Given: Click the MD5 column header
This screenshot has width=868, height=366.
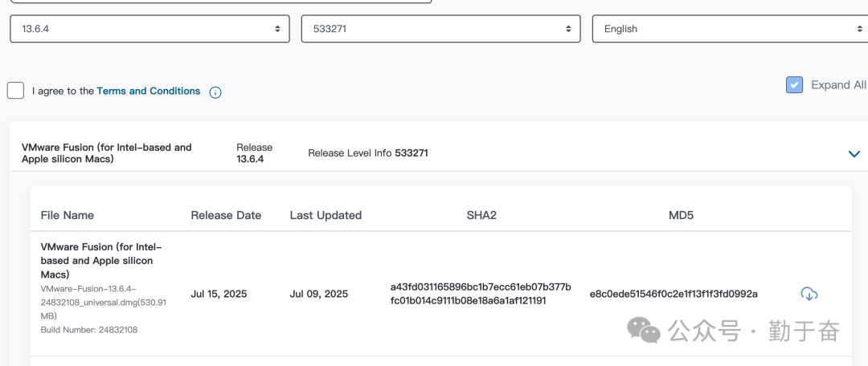Looking at the screenshot, I should coord(681,215).
